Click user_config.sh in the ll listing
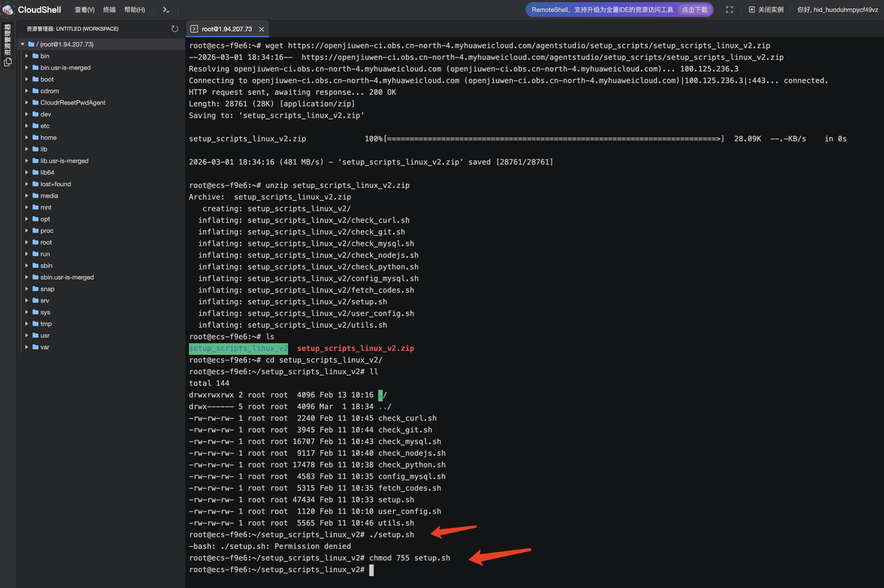The width and height of the screenshot is (884, 588). pos(410,511)
